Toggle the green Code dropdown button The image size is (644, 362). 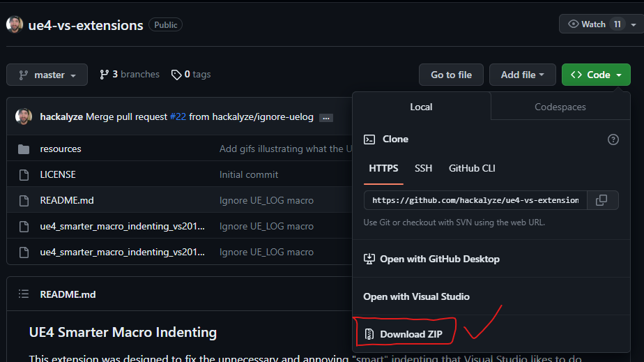tap(596, 75)
